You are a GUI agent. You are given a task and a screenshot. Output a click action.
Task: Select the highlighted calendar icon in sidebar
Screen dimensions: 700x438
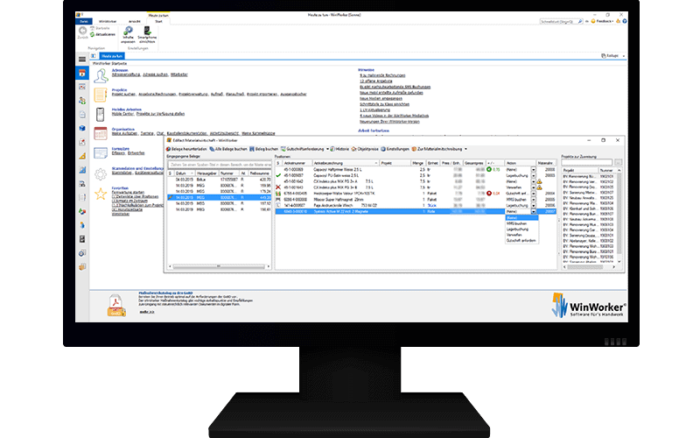coord(82,73)
